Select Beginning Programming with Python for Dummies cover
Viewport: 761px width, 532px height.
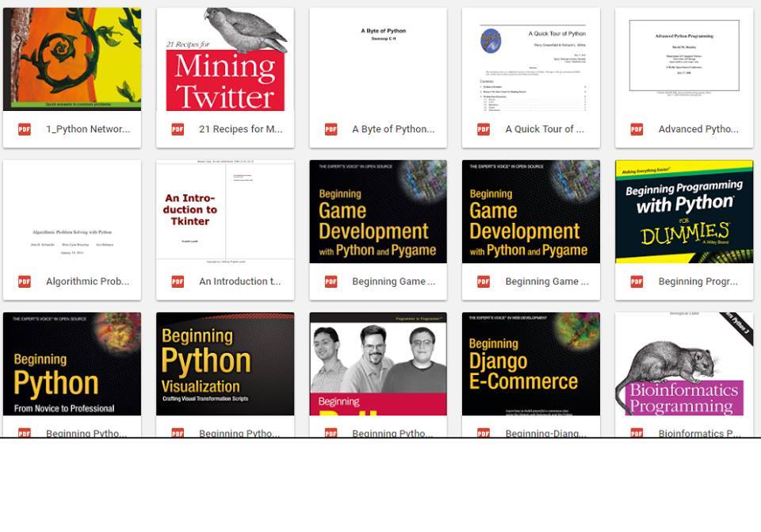[x=684, y=212]
